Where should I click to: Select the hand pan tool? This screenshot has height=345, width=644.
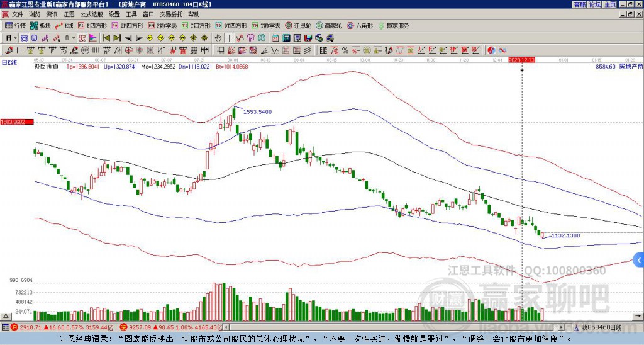[x=218, y=38]
